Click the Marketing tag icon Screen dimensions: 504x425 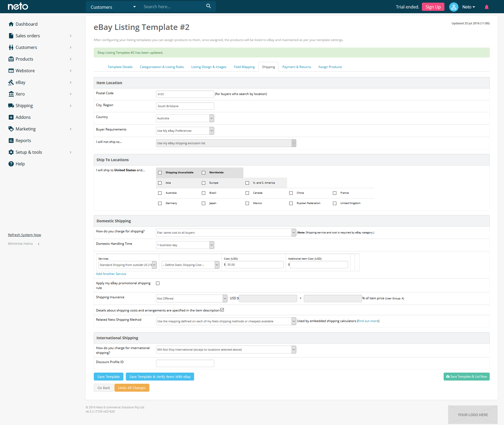coord(11,129)
